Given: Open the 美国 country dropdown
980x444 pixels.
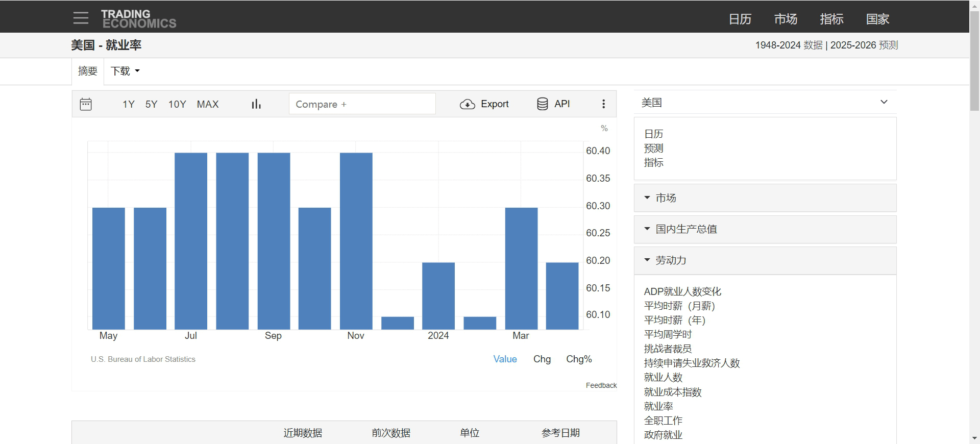Looking at the screenshot, I should [765, 102].
